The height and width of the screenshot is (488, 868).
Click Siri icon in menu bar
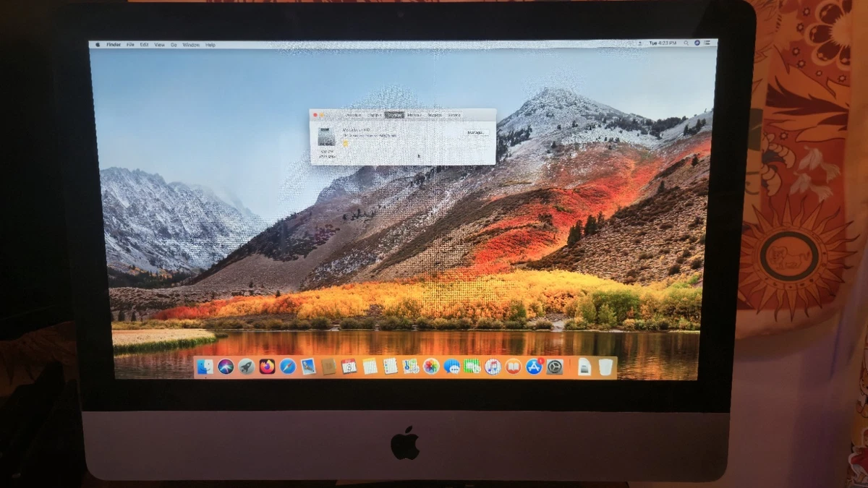(697, 43)
